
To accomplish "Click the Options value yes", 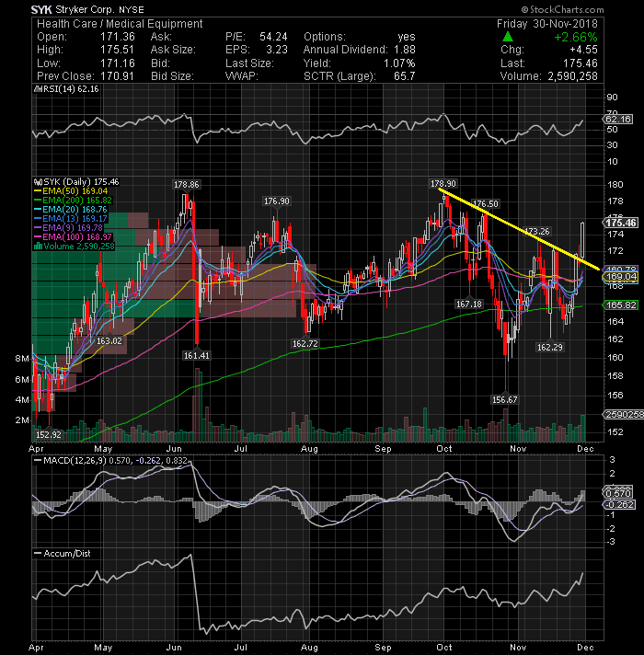I will coord(407,37).
